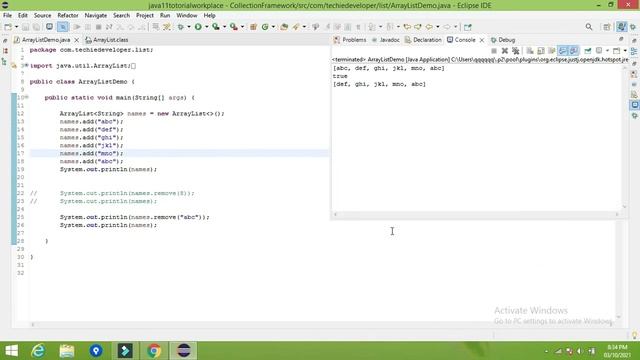Click the toolbar Search magnifier icon
The height and width of the screenshot is (360, 640).
coord(589,27)
